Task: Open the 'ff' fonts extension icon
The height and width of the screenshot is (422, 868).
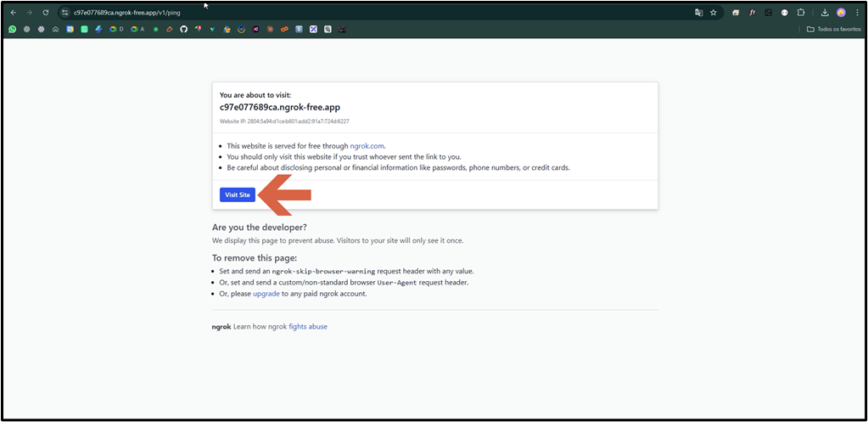Action: point(753,12)
